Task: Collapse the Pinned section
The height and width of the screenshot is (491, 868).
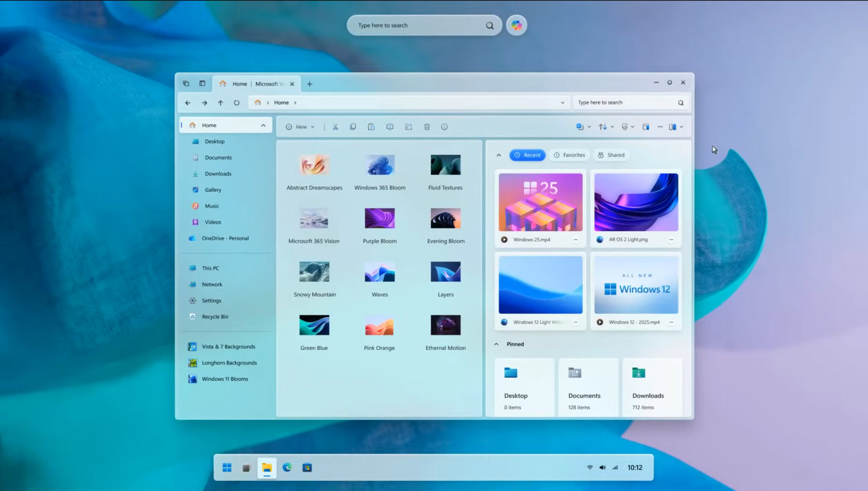Action: 496,344
